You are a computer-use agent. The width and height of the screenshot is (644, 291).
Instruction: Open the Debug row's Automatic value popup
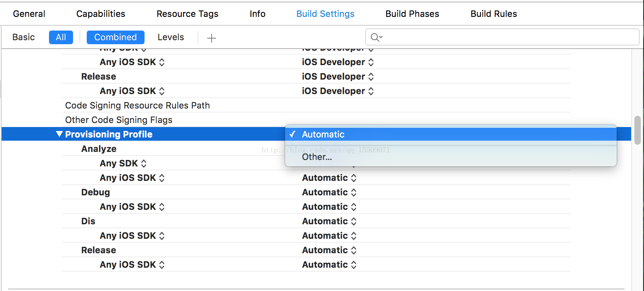point(329,192)
